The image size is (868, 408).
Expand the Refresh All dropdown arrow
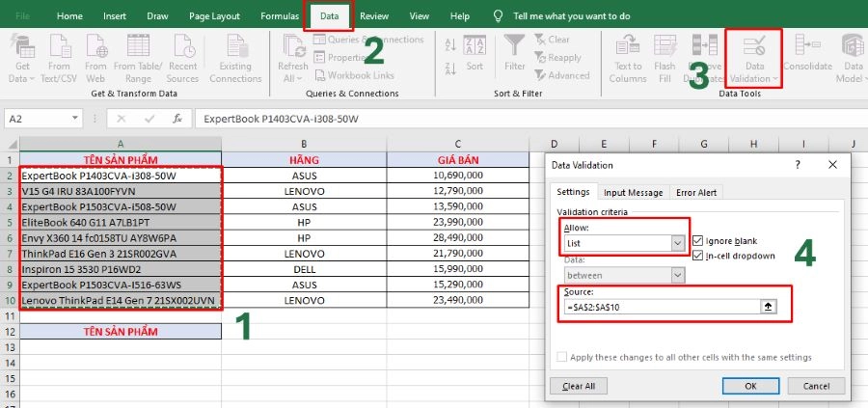click(300, 79)
